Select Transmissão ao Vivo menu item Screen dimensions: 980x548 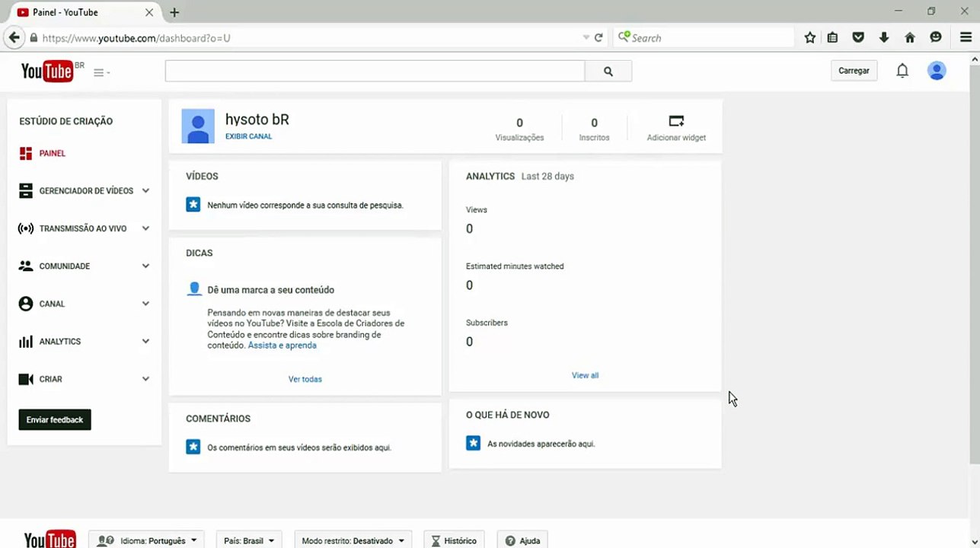pyautogui.click(x=83, y=228)
